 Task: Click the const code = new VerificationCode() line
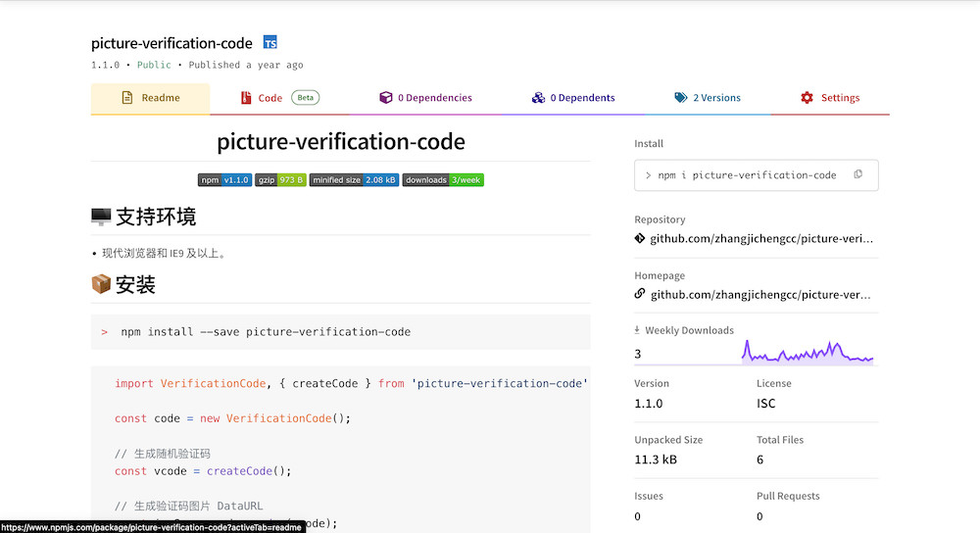(232, 418)
